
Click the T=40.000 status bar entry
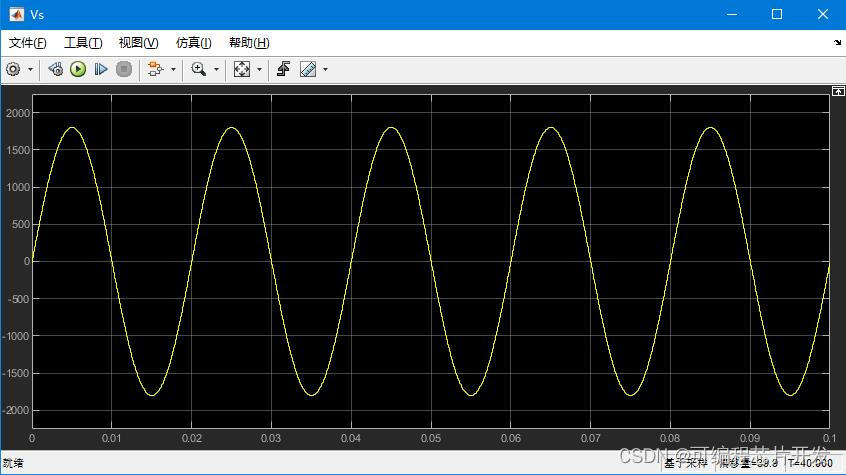[810, 463]
